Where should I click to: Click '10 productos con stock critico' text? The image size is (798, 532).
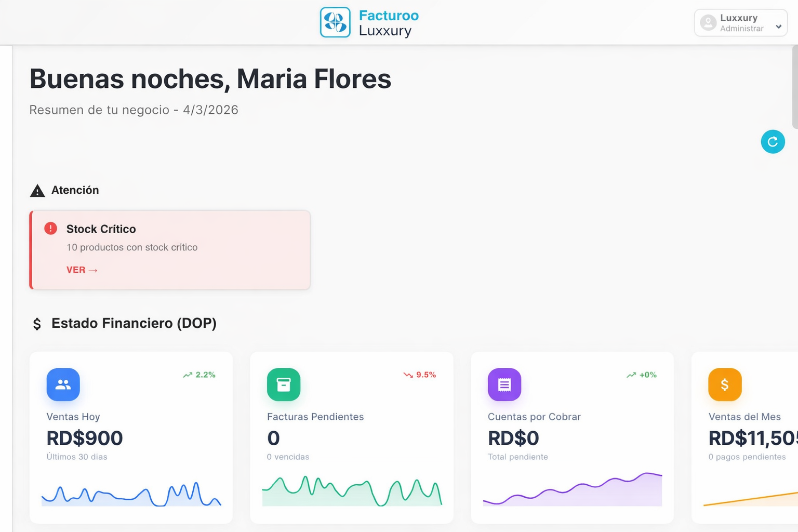132,247
